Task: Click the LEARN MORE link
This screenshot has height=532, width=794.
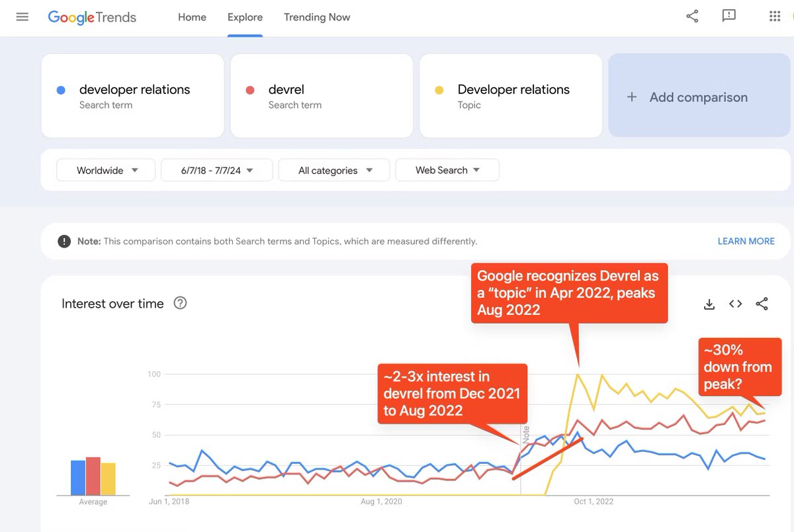Action: point(746,242)
